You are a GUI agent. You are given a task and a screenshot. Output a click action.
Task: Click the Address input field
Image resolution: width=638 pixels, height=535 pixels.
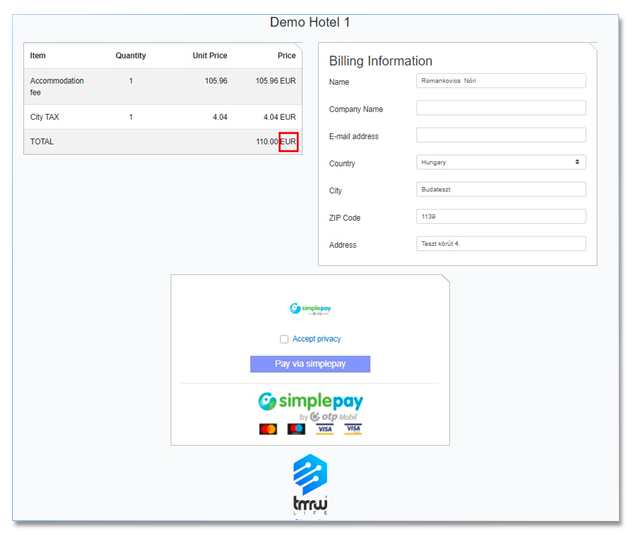[x=501, y=243]
